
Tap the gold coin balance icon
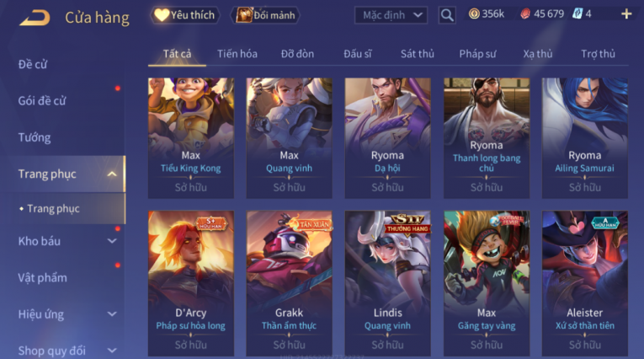click(474, 14)
